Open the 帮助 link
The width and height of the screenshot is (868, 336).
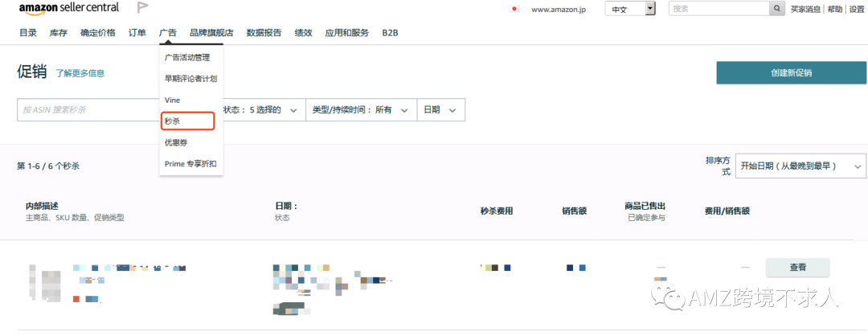pos(835,9)
